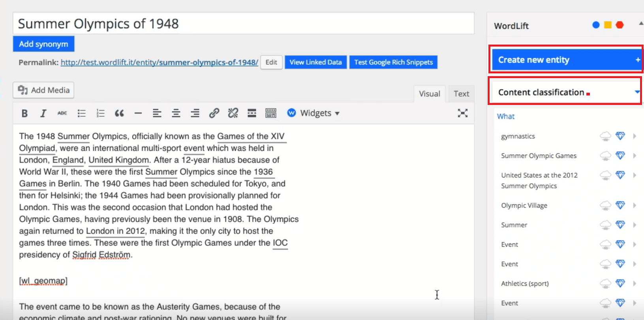The width and height of the screenshot is (644, 320).
Task: Apply italic formatting
Action: click(x=43, y=114)
